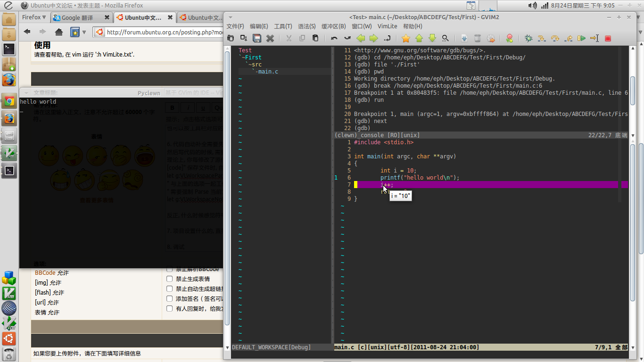Check the 添加签名 checkbox
This screenshot has height=362, width=644.
(170, 298)
